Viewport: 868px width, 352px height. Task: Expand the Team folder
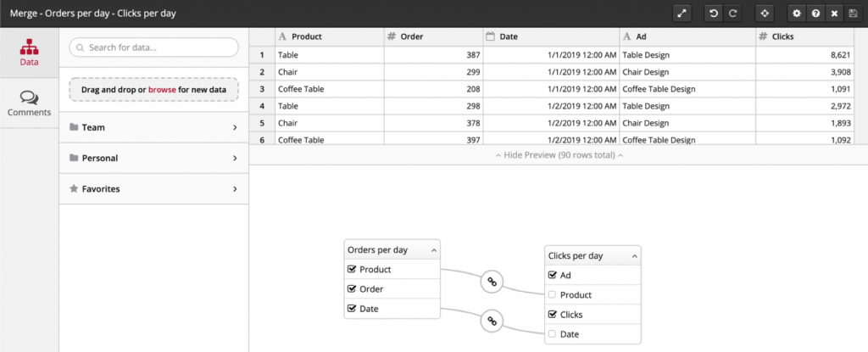coord(154,127)
